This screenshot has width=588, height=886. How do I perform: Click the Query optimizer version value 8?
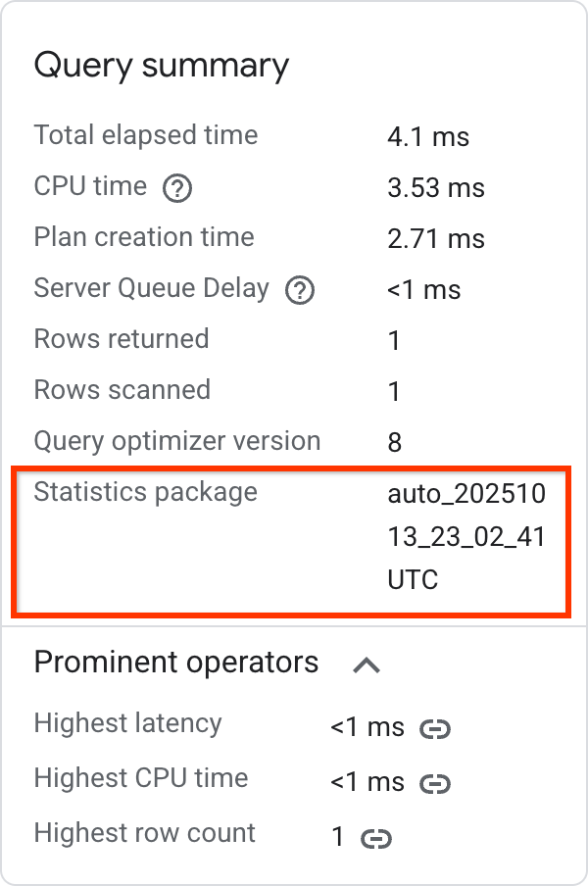pyautogui.click(x=394, y=442)
